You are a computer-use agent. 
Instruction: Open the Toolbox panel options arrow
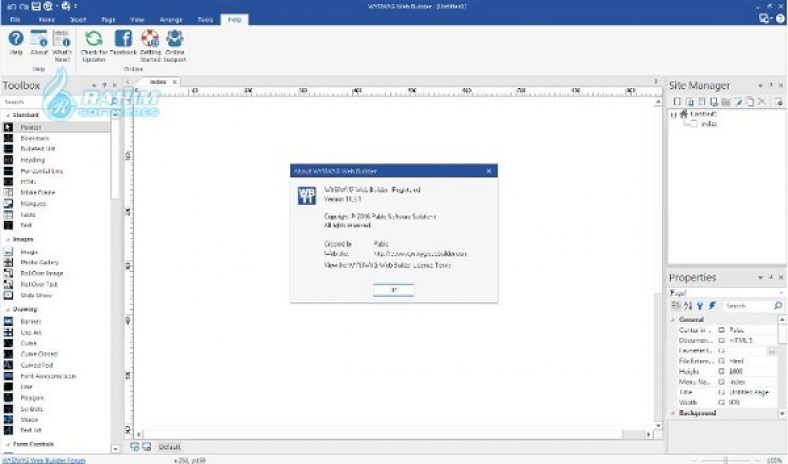(x=93, y=85)
